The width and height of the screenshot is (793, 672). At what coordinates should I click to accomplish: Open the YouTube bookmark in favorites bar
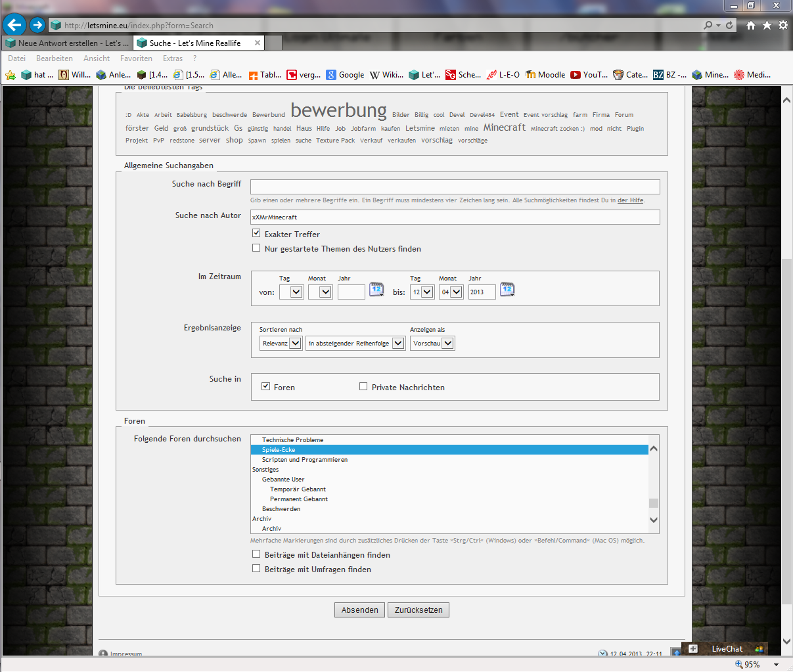[589, 75]
